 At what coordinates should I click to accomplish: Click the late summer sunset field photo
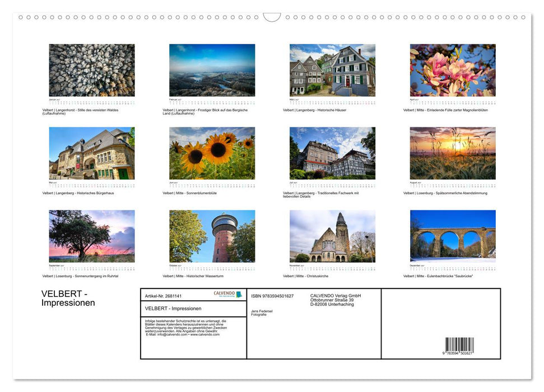pos(453,153)
